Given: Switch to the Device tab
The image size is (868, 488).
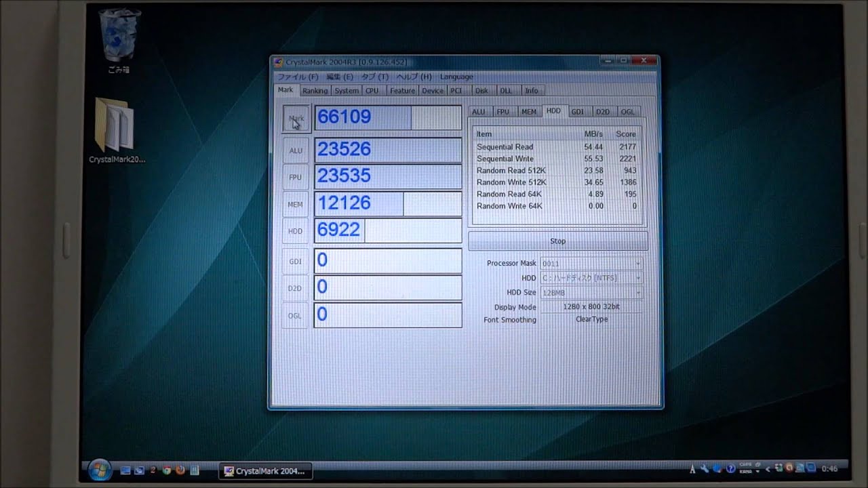Looking at the screenshot, I should click(x=432, y=91).
